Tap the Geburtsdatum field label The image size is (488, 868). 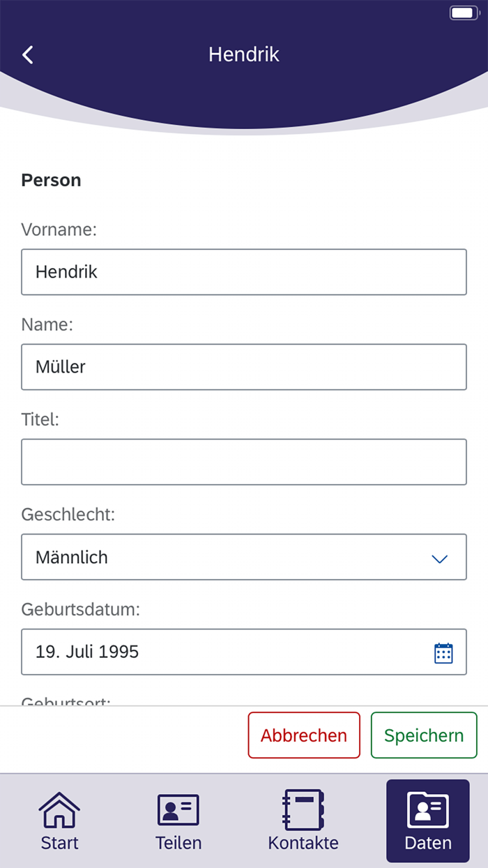[x=81, y=610]
